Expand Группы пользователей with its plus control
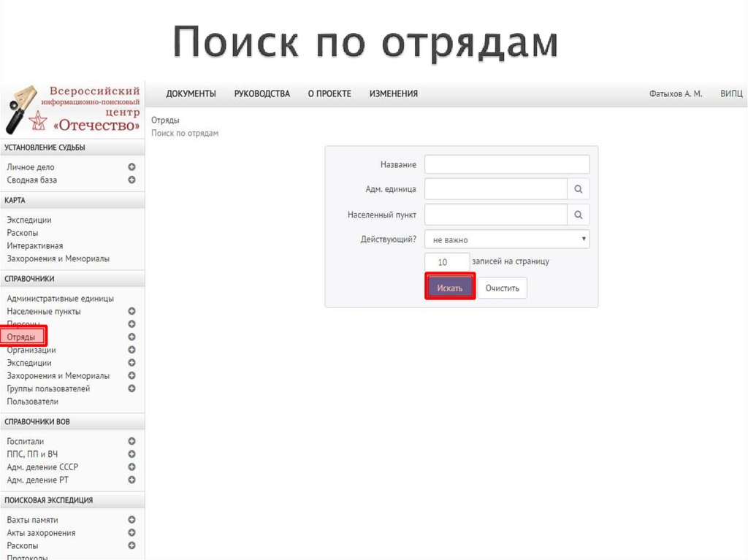This screenshot has width=748, height=560. 132,388
